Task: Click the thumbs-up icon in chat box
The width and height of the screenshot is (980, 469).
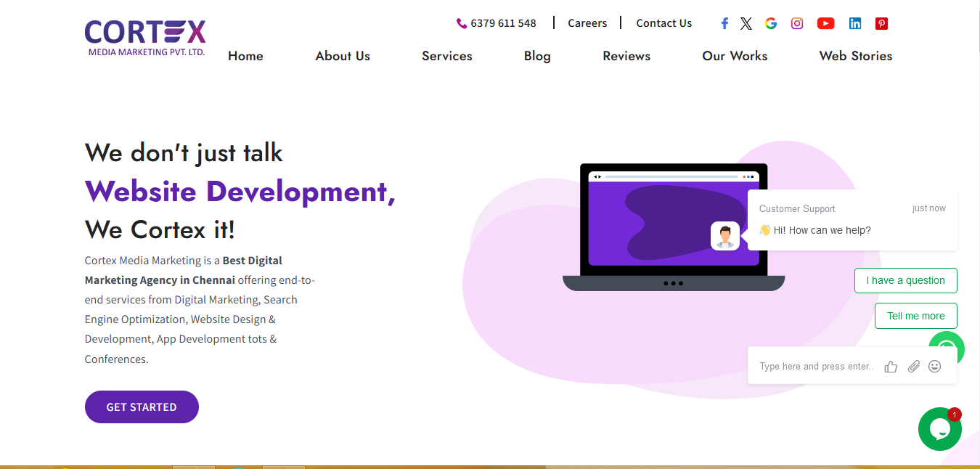Action: 891,367
